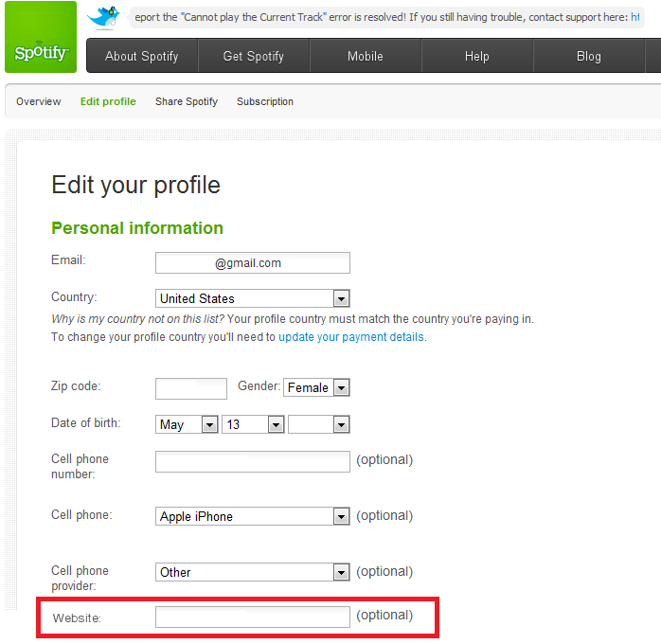
Task: Go to the Subscription tab
Action: [x=265, y=101]
